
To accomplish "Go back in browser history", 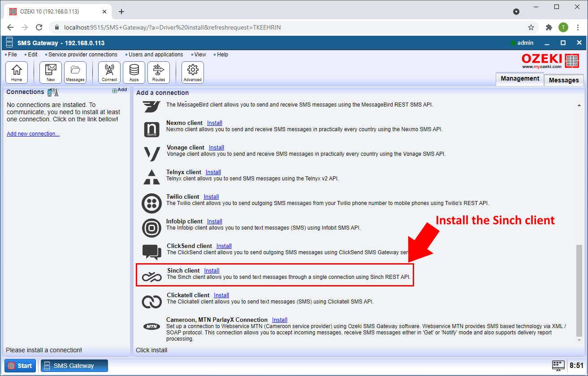I will click(x=10, y=27).
